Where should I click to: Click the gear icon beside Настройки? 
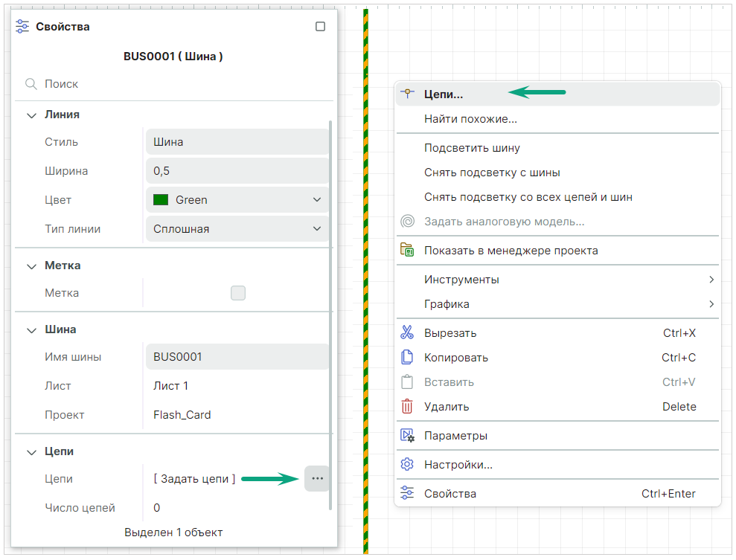click(406, 464)
